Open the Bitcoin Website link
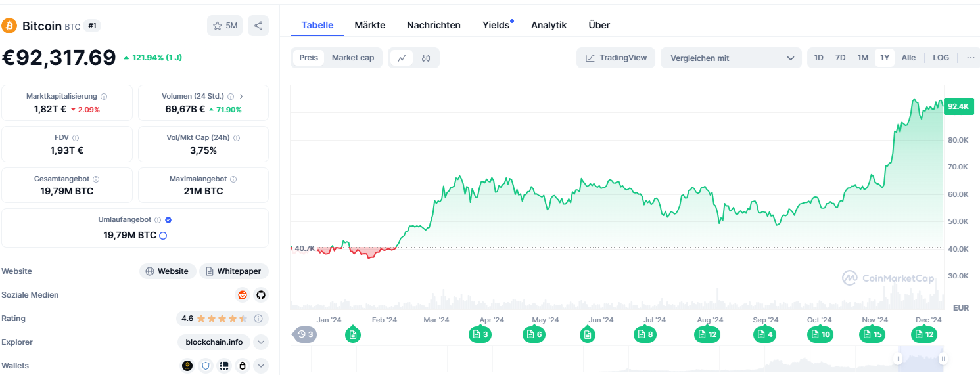This screenshot has width=980, height=375. coord(168,271)
